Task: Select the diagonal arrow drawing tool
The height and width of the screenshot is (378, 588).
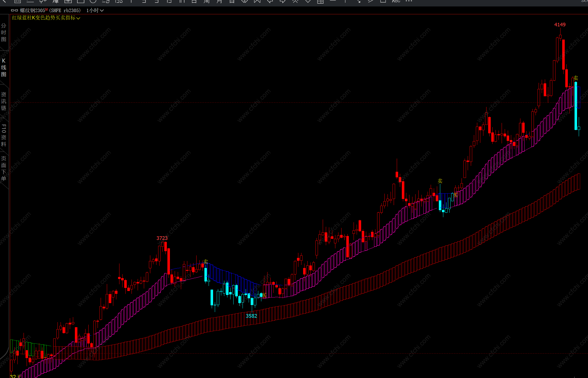Action: 358,1
